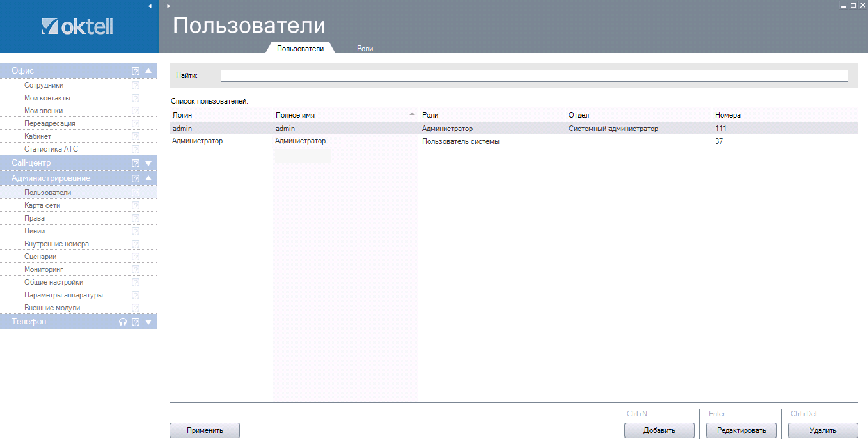Click help icon in Администрирование header

pyautogui.click(x=136, y=178)
